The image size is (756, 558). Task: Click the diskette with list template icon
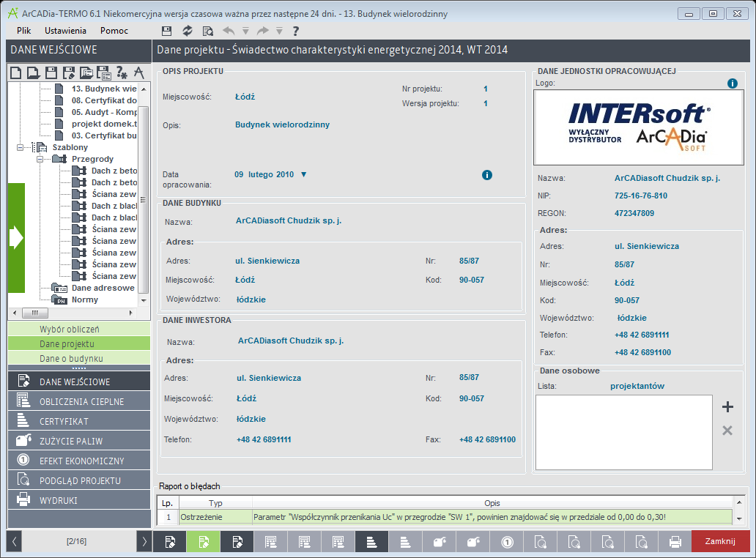[x=104, y=72]
